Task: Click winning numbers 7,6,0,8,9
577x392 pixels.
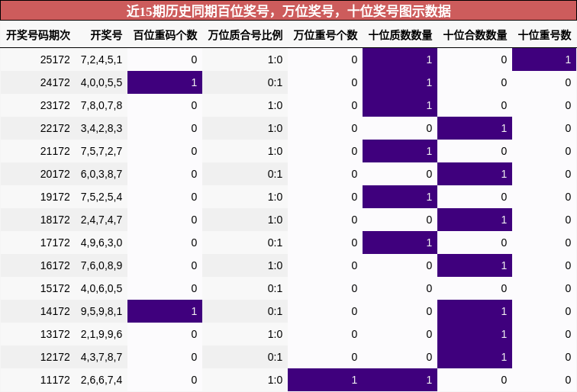Action: 102,265
